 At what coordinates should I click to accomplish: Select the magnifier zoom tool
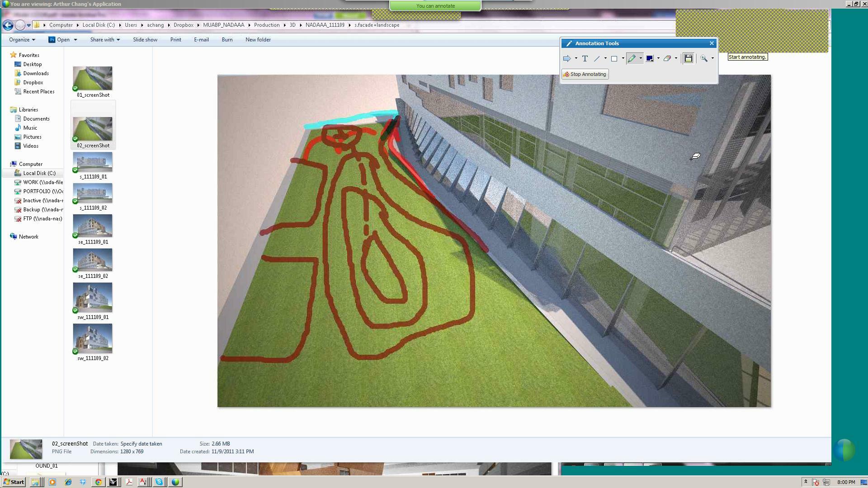coord(704,58)
